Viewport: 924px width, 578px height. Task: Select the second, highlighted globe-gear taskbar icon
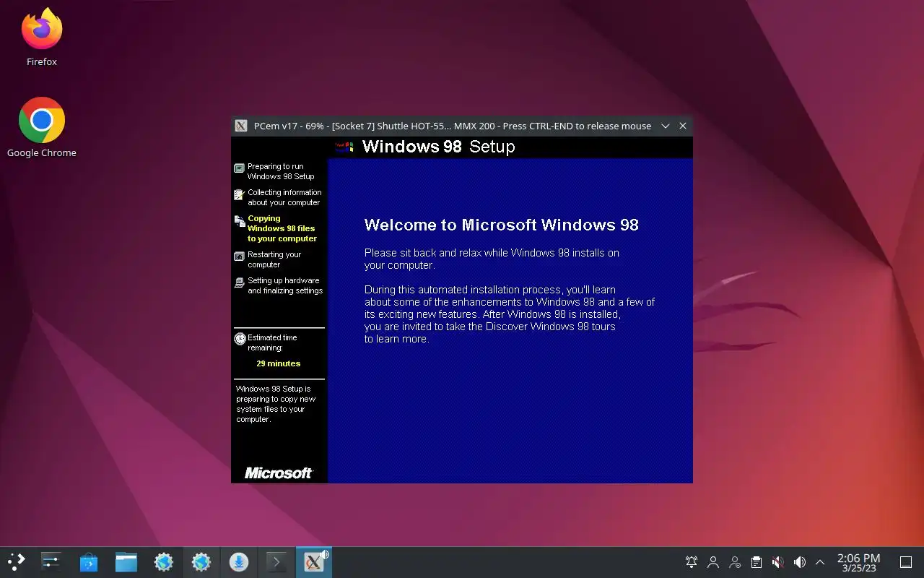(201, 562)
